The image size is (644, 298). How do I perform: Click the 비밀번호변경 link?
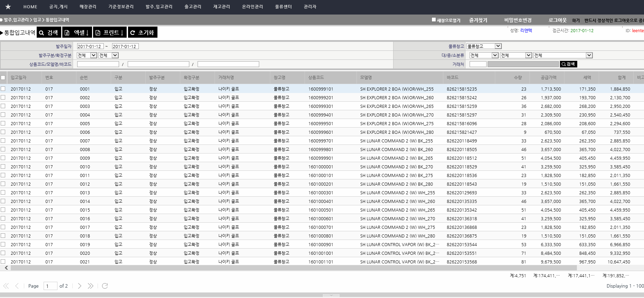pyautogui.click(x=518, y=20)
